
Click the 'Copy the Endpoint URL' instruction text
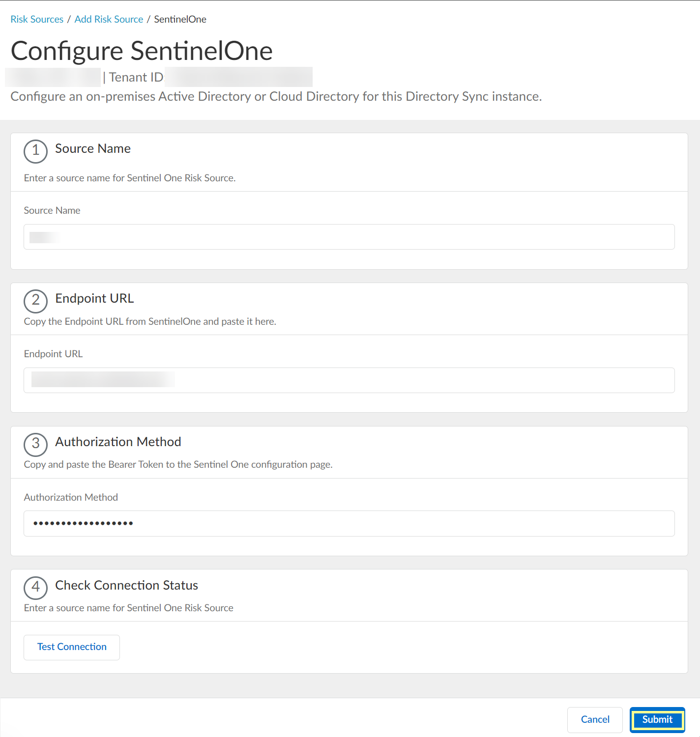click(150, 321)
